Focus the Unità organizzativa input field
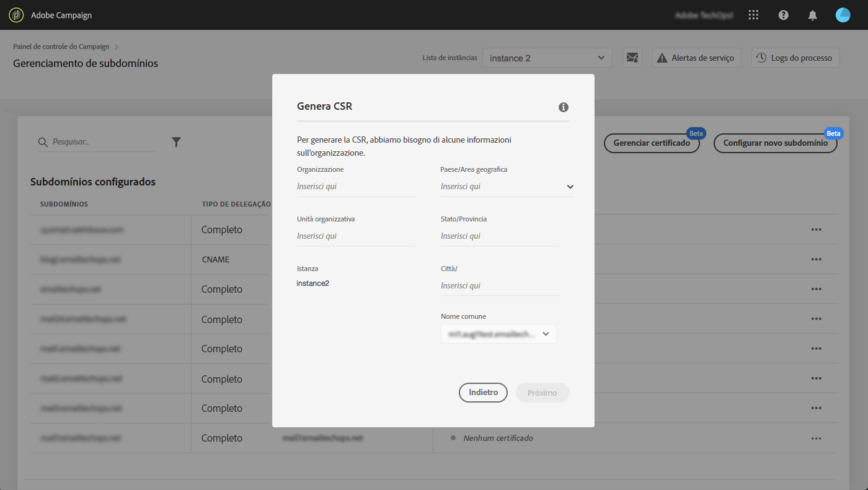 (356, 236)
